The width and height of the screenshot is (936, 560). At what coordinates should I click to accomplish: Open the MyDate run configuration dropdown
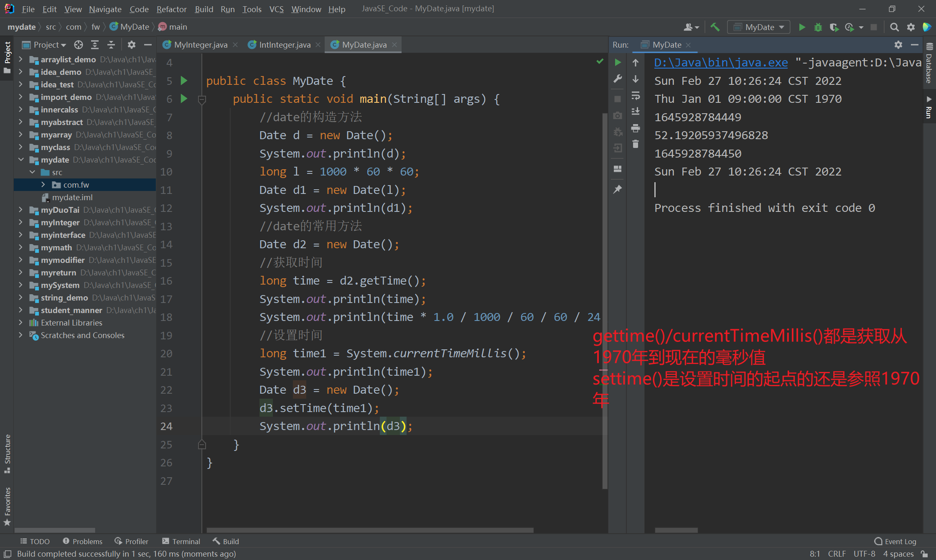click(x=758, y=27)
